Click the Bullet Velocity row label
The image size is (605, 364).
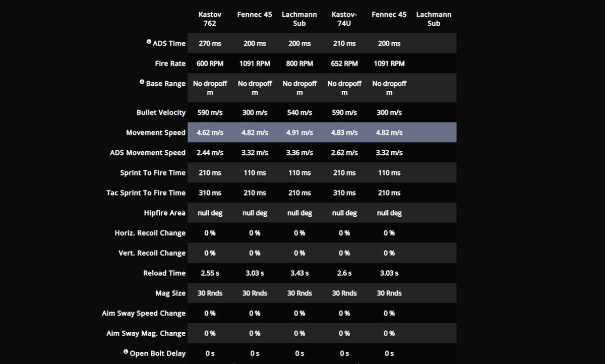pos(161,112)
